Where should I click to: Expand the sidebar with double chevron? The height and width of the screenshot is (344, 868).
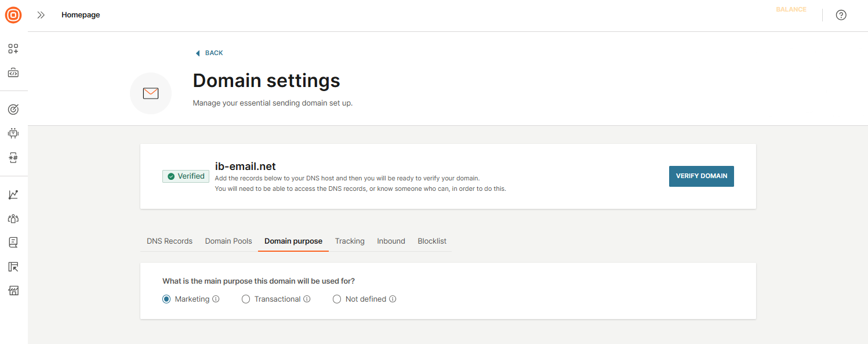[41, 15]
